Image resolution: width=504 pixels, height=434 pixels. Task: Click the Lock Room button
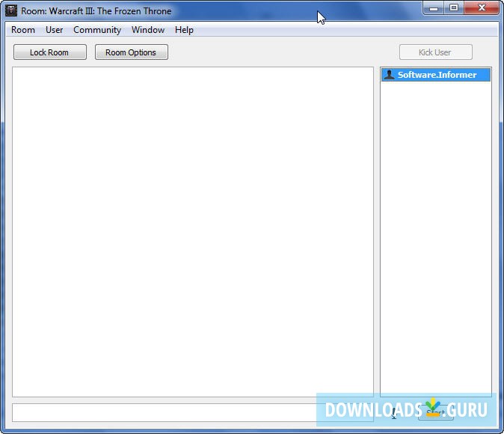pos(50,52)
